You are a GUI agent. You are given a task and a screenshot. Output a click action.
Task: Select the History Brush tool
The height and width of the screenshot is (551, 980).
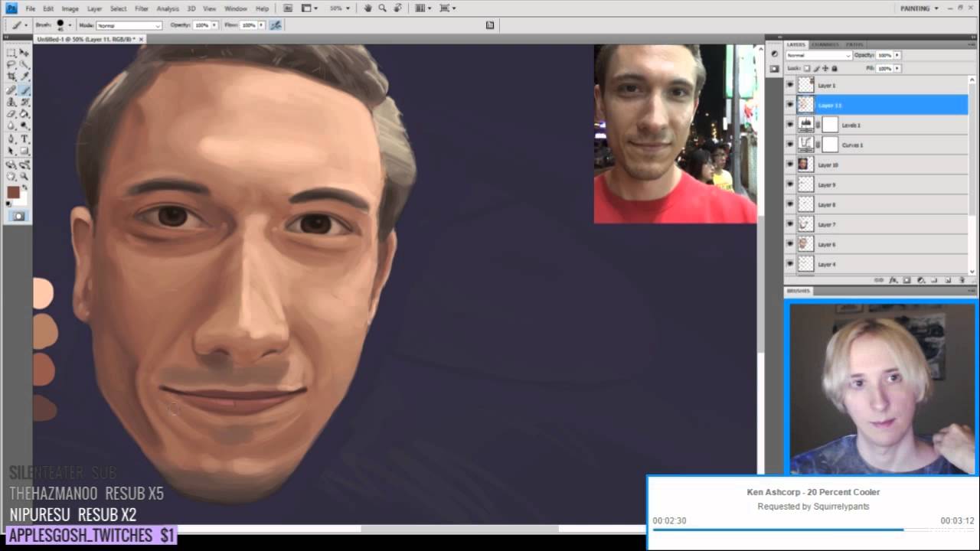[x=24, y=102]
